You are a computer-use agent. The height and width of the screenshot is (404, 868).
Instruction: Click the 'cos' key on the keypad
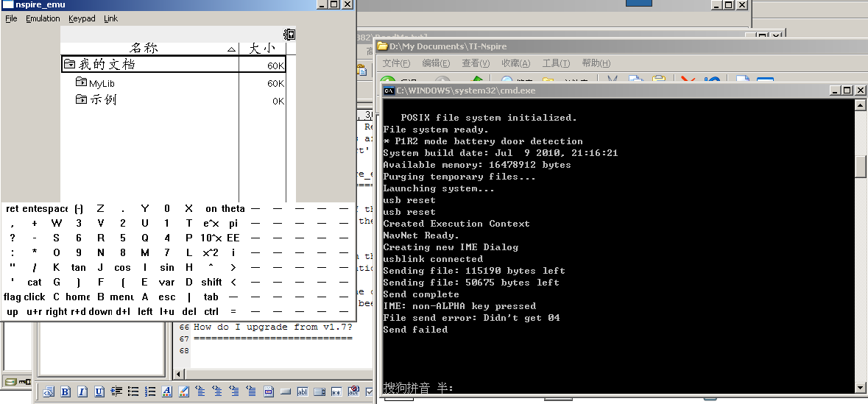[x=122, y=267]
